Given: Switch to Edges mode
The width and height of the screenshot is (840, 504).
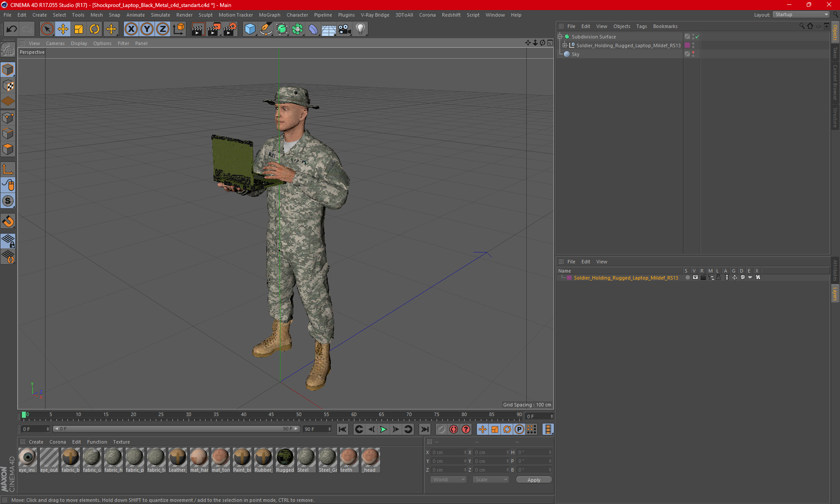Looking at the screenshot, I should coord(8,133).
